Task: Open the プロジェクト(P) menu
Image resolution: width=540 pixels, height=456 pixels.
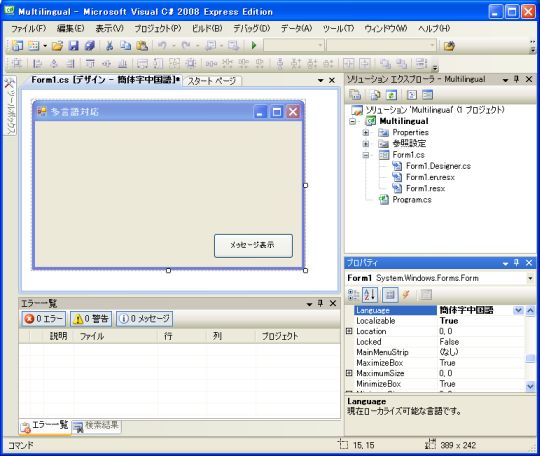Action: (x=157, y=29)
